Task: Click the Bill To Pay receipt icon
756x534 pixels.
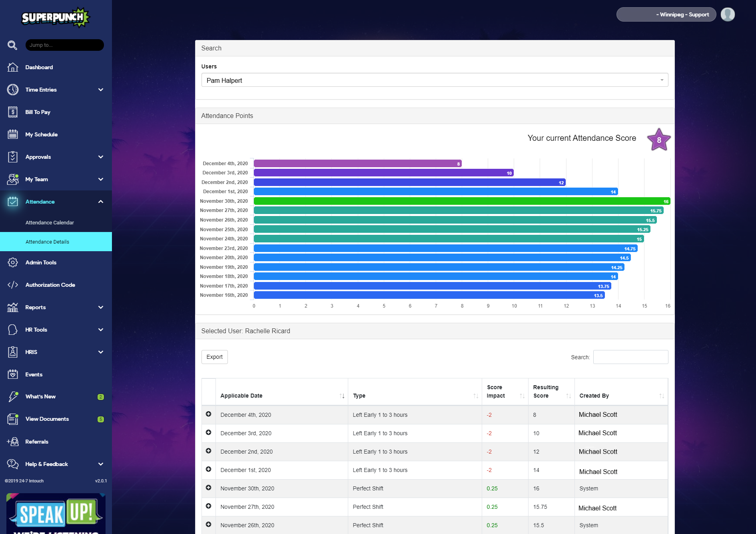Action: click(x=13, y=112)
